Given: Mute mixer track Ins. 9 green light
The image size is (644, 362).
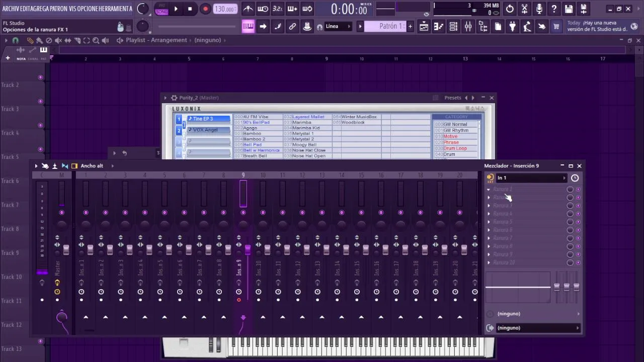Looking at the screenshot, I should 243,213.
